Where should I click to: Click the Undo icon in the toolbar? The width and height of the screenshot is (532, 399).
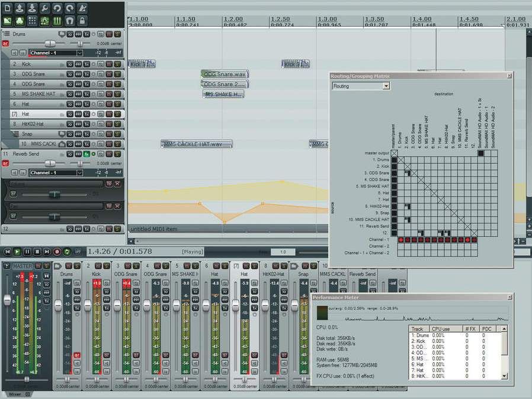tap(57, 8)
